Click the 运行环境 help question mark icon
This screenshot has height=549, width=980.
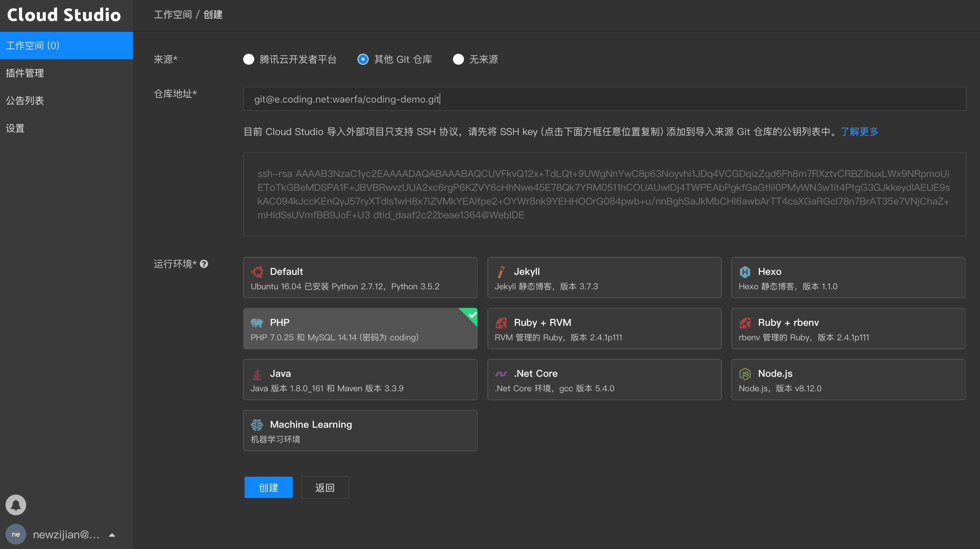point(204,264)
